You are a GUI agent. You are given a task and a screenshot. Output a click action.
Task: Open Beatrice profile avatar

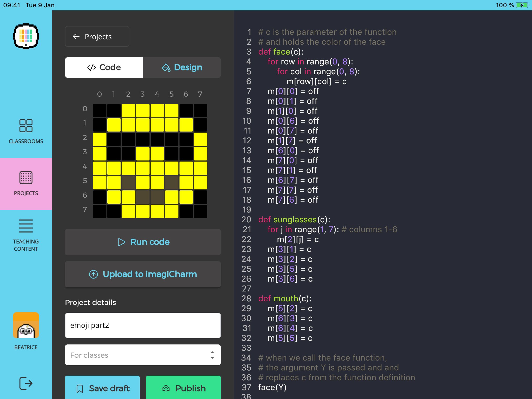pyautogui.click(x=26, y=325)
